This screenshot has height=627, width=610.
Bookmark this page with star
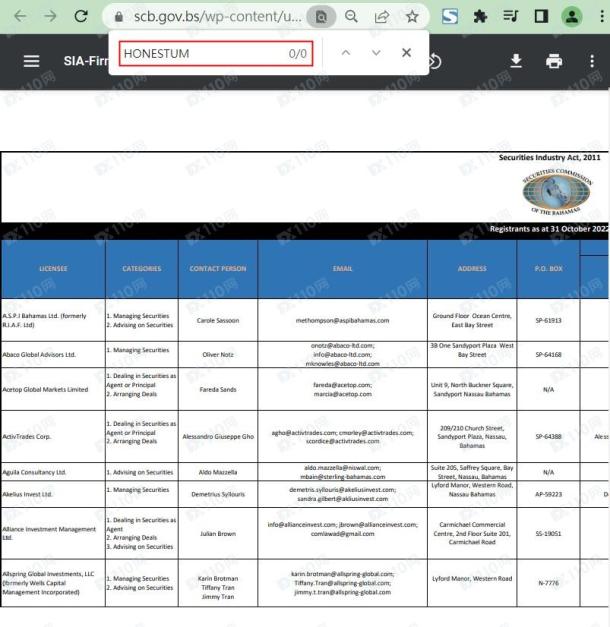(x=412, y=16)
